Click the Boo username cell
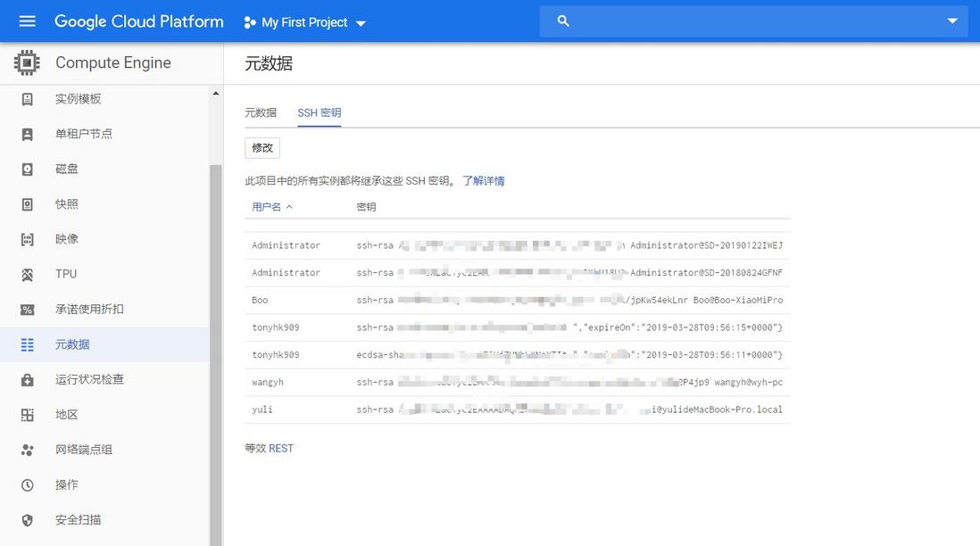Image resolution: width=980 pixels, height=546 pixels. click(x=260, y=301)
